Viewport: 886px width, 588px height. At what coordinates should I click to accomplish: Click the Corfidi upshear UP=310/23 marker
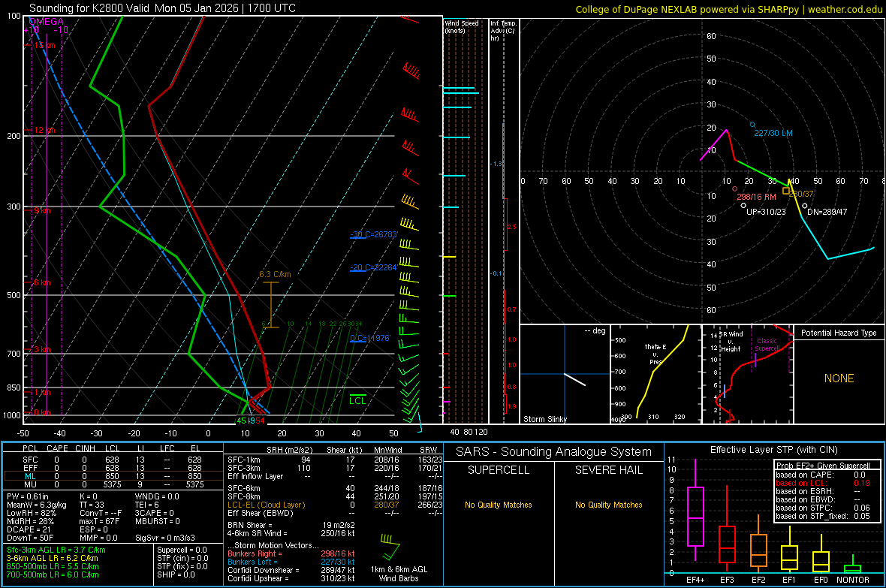click(743, 206)
